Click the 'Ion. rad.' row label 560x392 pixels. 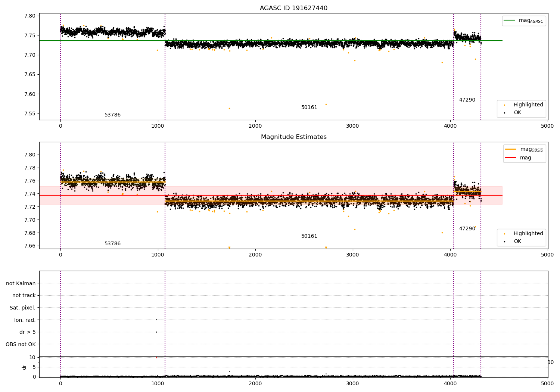coord(25,320)
